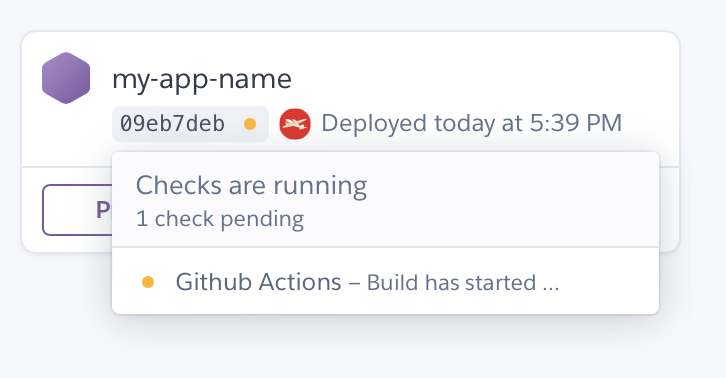Click the yellow status dot beside commit hash

[250, 124]
